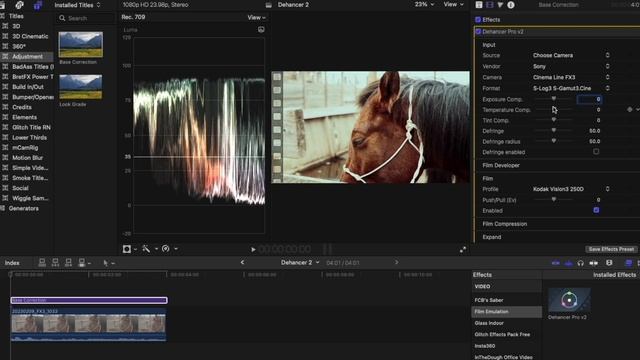Open the Camera Cinema Line FX3 dropdown
The height and width of the screenshot is (360, 640).
571,77
